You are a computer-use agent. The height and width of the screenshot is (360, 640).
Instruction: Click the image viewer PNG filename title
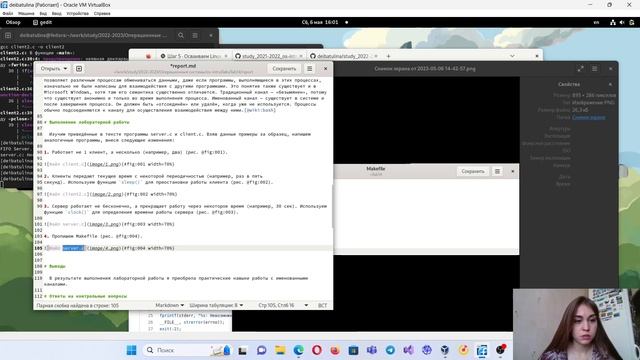tap(425, 69)
